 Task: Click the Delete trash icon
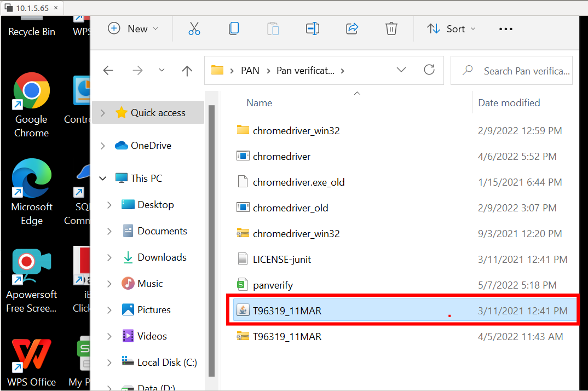point(391,28)
